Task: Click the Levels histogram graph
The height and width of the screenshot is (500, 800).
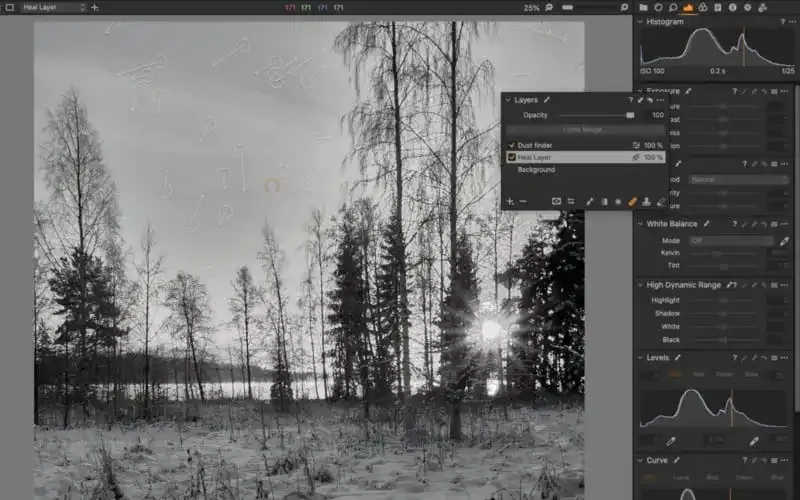Action: click(x=713, y=407)
